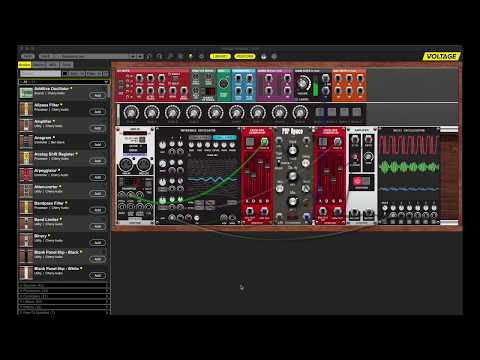Click the previous preset arrow

click(x=133, y=56)
